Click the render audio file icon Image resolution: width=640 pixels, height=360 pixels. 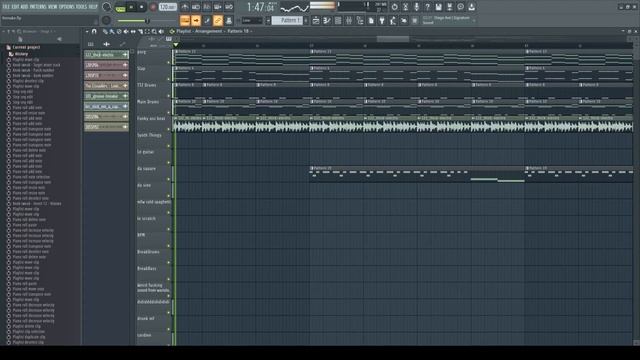(x=449, y=7)
